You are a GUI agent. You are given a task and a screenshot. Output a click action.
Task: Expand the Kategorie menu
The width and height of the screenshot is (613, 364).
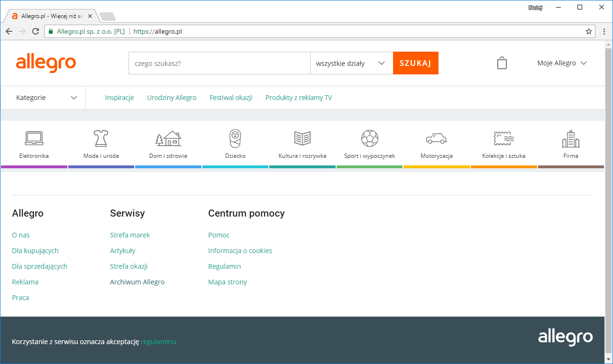click(46, 98)
